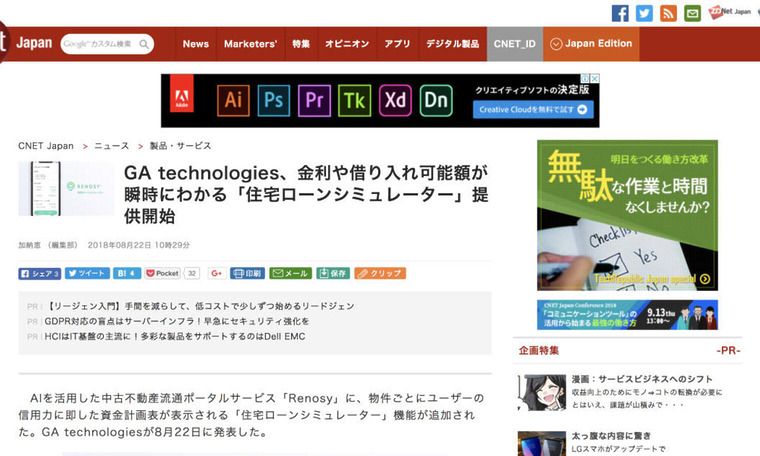Focus the Google custom search field
This screenshot has width=760, height=456.
(x=105, y=44)
